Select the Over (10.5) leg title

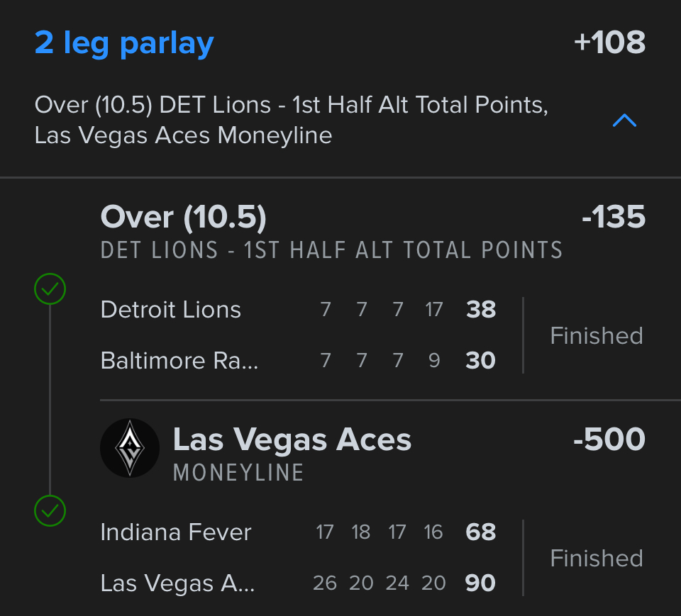(x=184, y=217)
